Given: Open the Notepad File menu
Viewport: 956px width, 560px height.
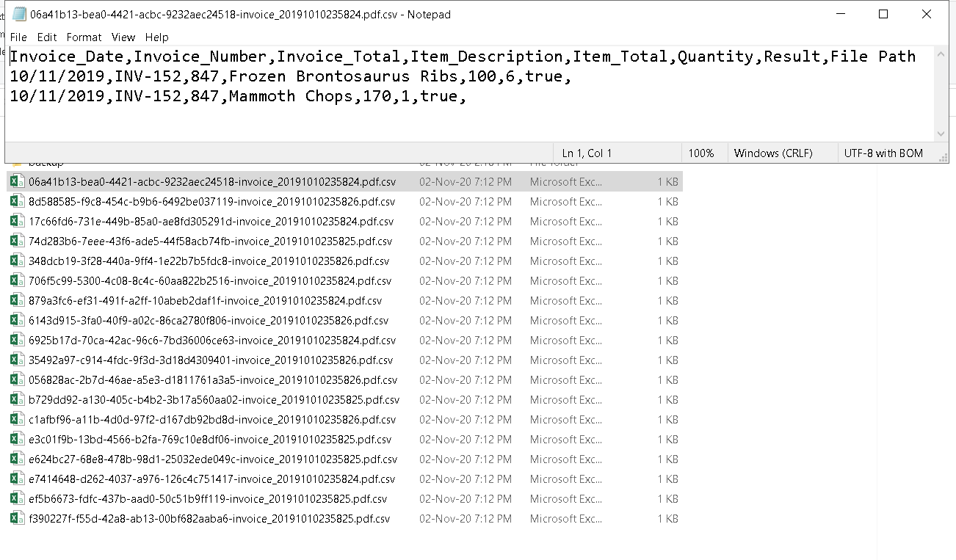Looking at the screenshot, I should coord(18,37).
